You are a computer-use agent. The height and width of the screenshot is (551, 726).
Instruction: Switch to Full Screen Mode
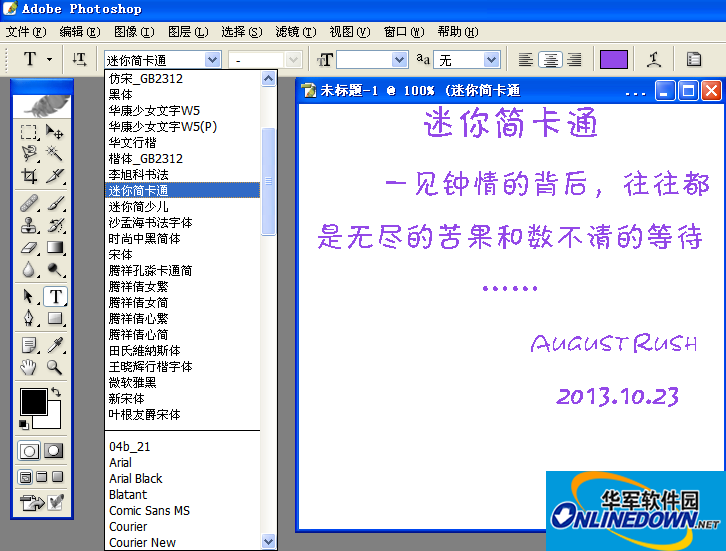pos(57,477)
